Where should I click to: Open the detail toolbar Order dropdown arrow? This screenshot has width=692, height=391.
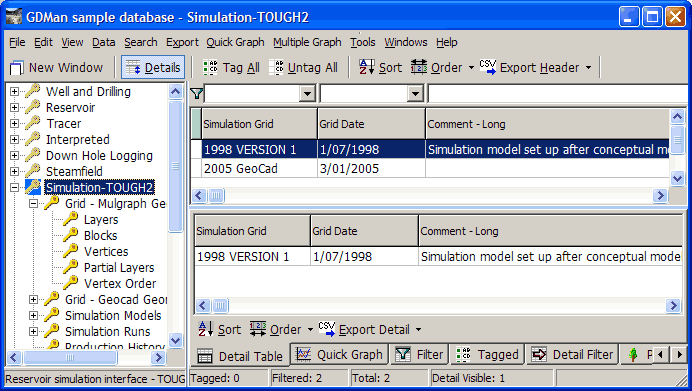click(x=310, y=330)
